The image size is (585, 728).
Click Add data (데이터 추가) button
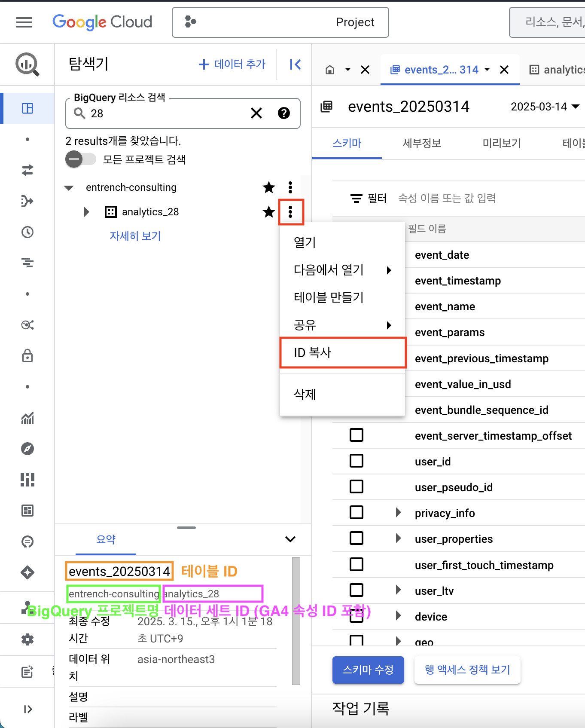(x=232, y=64)
